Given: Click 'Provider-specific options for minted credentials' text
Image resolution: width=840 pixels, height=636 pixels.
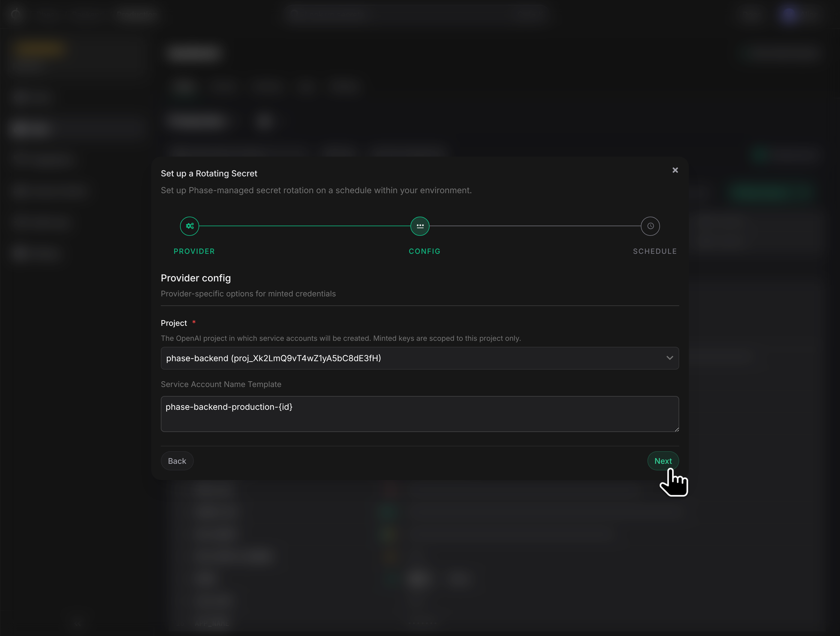Looking at the screenshot, I should pos(248,293).
